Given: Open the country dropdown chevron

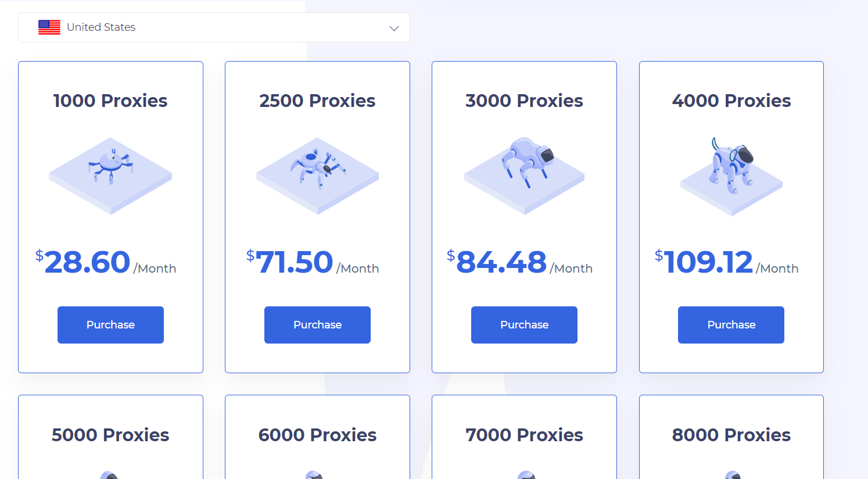Looking at the screenshot, I should click(394, 28).
